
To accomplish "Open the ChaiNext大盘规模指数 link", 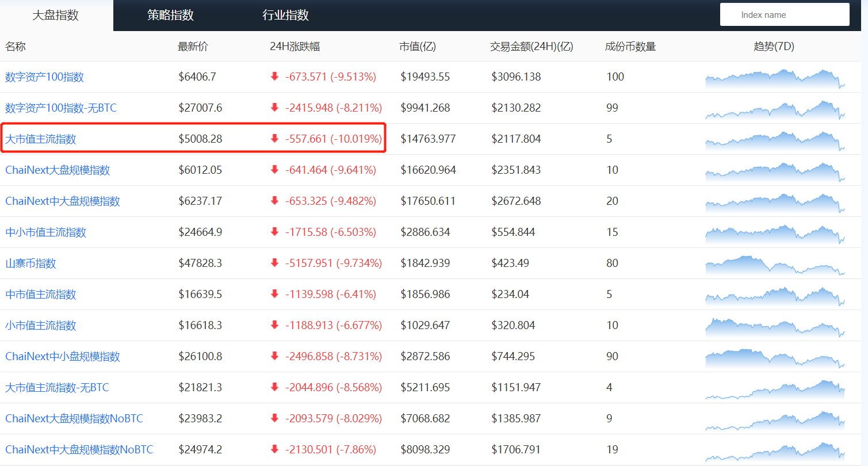I will (58, 170).
